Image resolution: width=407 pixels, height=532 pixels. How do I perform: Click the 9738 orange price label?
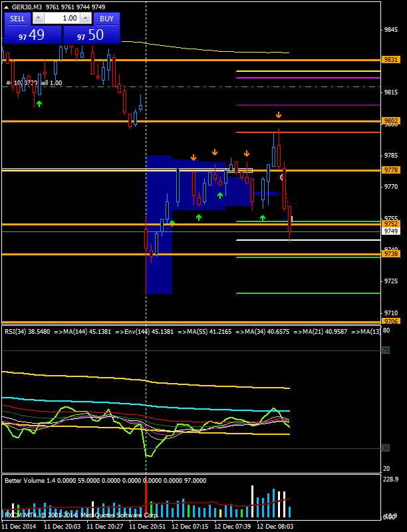point(391,254)
